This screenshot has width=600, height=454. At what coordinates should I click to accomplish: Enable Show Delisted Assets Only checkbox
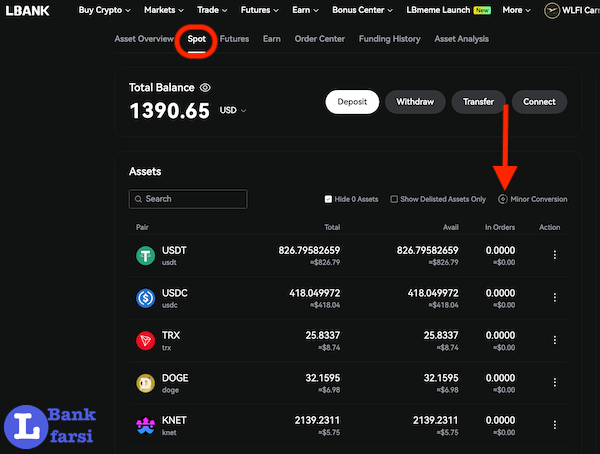tap(394, 199)
